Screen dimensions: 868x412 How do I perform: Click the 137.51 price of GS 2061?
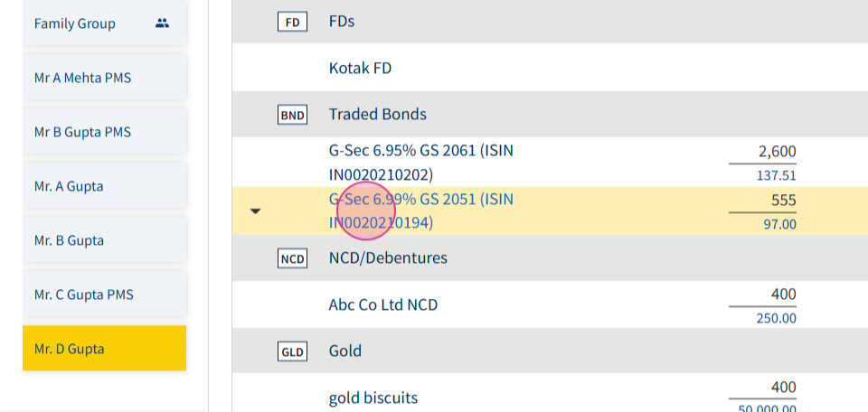click(776, 176)
